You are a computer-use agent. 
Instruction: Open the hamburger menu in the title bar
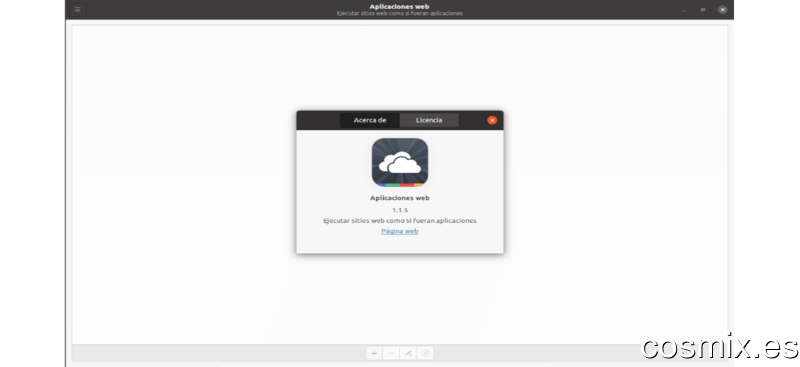[78, 9]
